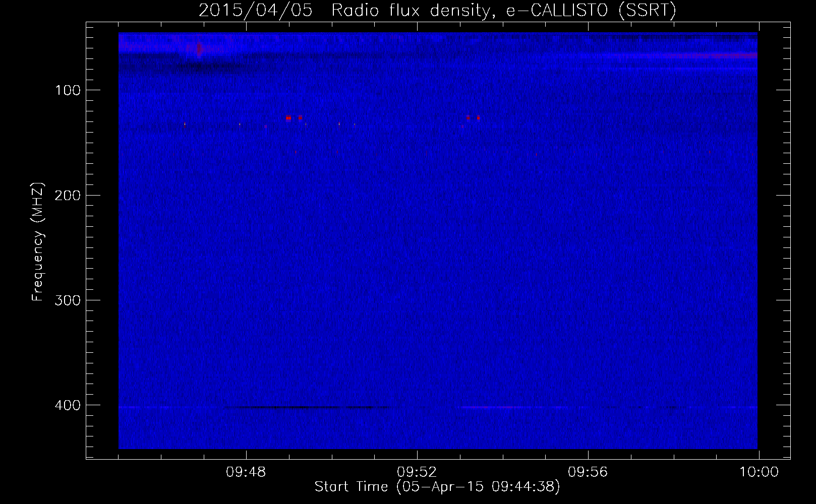816x504 pixels.
Task: Click the 'Frequency (MHZ)' y-axis label
Action: click(x=38, y=241)
